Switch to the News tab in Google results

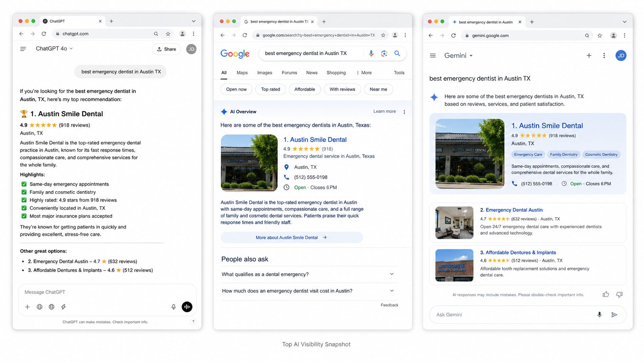(x=312, y=73)
